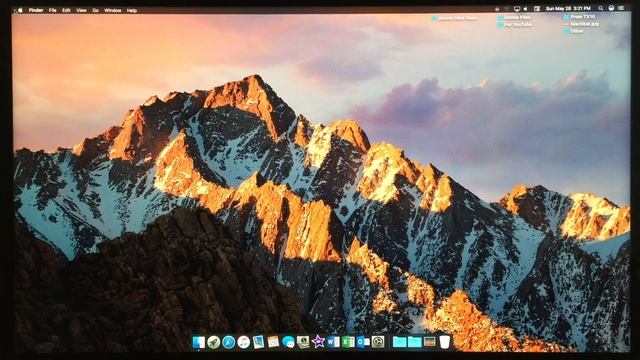Open Microsoft Outlook from the Dock

tap(363, 342)
